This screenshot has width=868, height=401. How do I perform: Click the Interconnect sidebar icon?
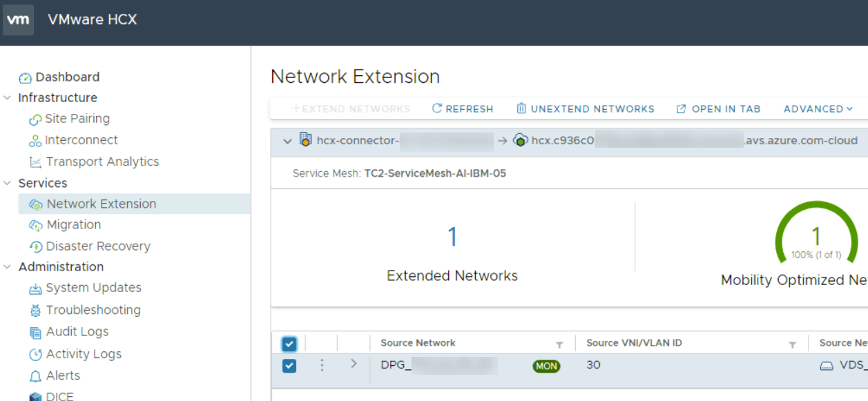(x=35, y=141)
